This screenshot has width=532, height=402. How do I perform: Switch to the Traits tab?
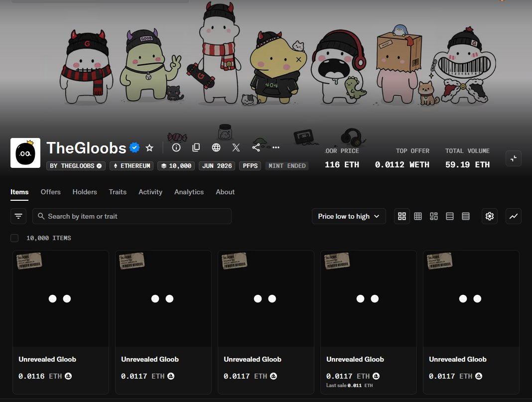(118, 192)
